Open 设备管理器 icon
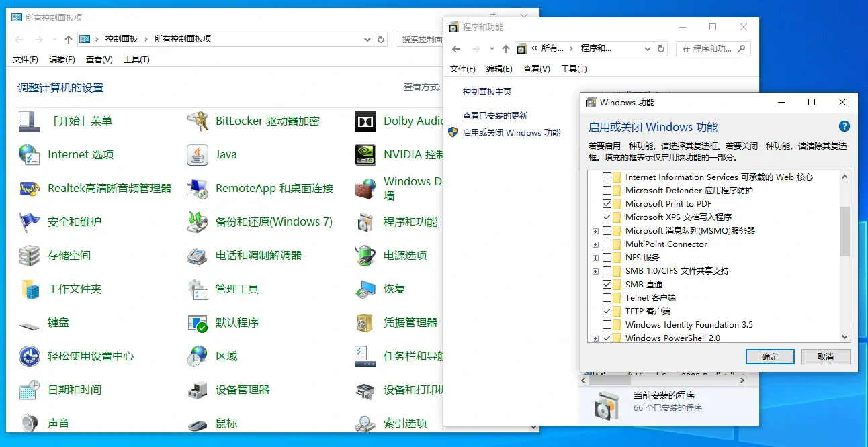This screenshot has width=868, height=447. click(x=198, y=390)
